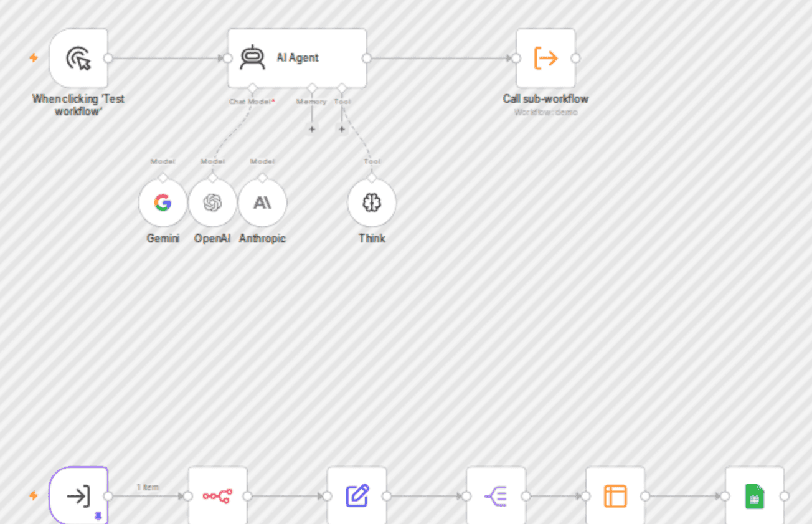812x524 pixels.
Task: Click the 'Workflow: demo' subtitle
Action: click(546, 112)
